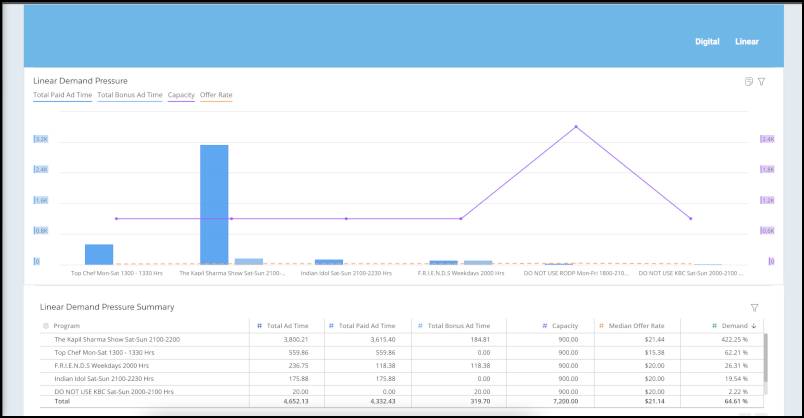
Task: Select row 'Top Chef Mon-Sat 1300 - 1330 Hrs'
Action: tap(401, 353)
